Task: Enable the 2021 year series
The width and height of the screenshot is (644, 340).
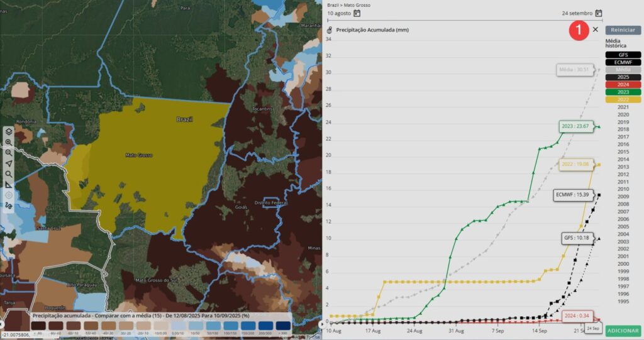Action: 623,107
